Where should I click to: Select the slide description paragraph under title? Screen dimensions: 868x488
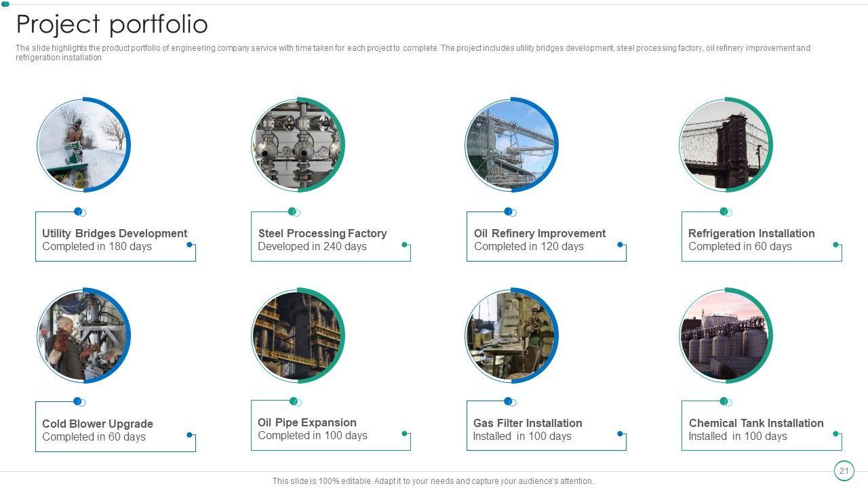tap(412, 53)
